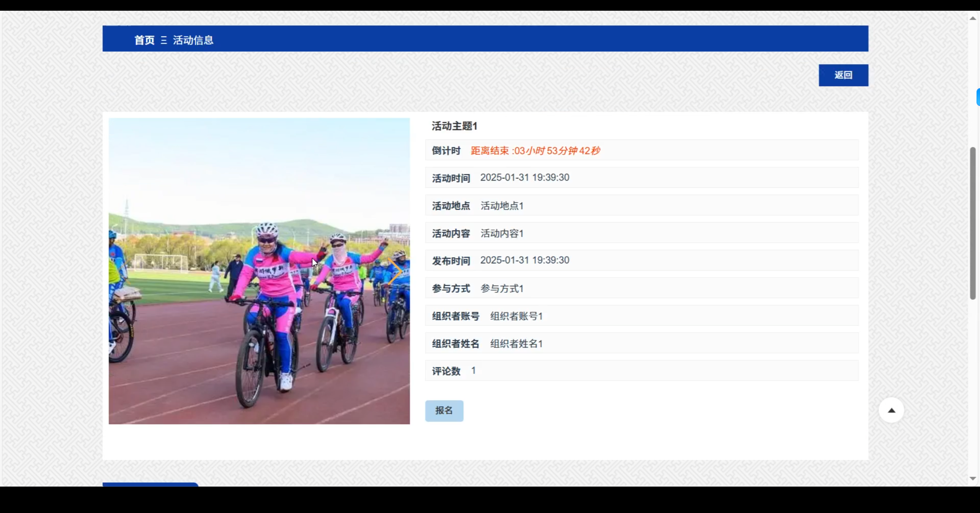This screenshot has width=980, height=513.
Task: Click the 活动主题1 title
Action: click(x=454, y=126)
